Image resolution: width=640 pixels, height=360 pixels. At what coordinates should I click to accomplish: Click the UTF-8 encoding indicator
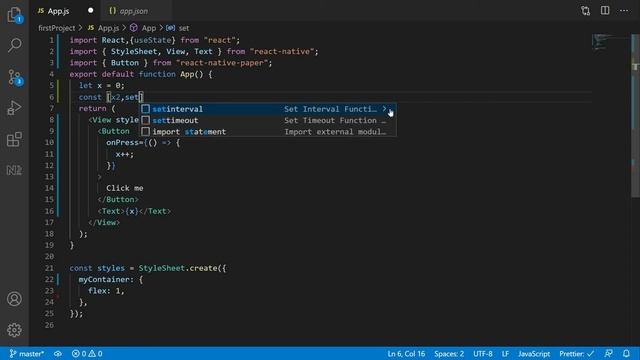(x=482, y=353)
